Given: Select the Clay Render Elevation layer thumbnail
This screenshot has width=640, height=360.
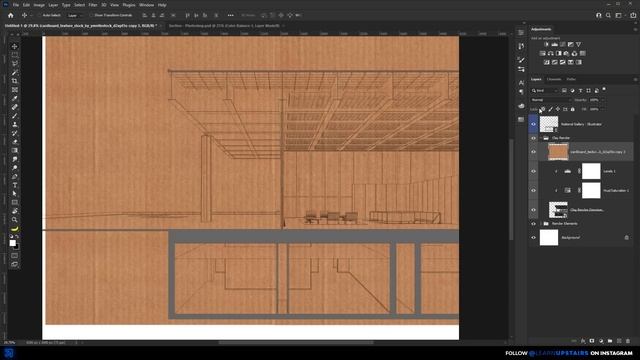Looking at the screenshot, I should pos(558,210).
